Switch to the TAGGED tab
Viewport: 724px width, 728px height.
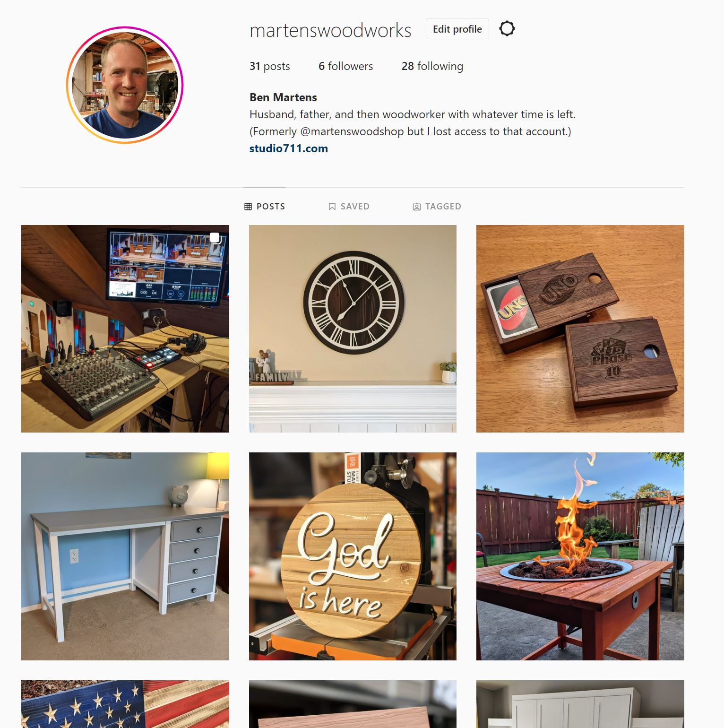437,207
